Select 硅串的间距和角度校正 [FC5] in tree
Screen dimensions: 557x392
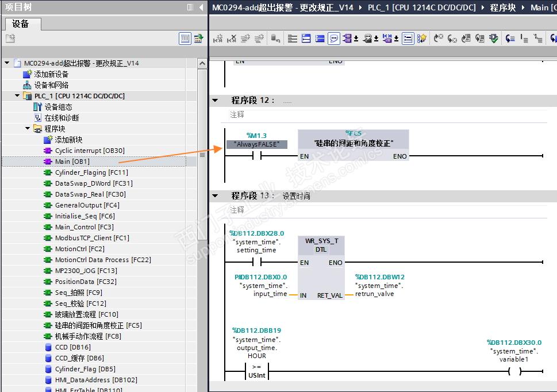tap(98, 325)
